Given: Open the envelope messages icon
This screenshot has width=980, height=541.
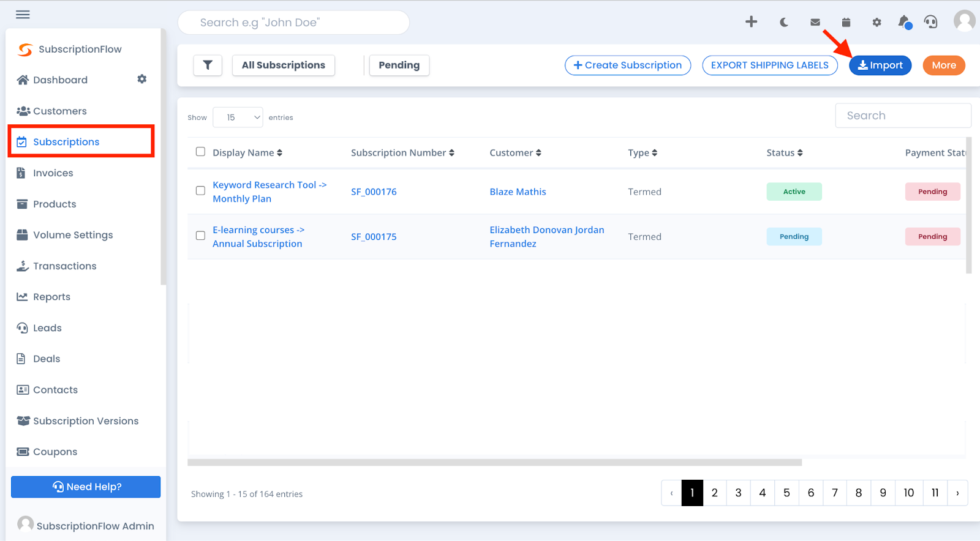Looking at the screenshot, I should click(x=815, y=23).
